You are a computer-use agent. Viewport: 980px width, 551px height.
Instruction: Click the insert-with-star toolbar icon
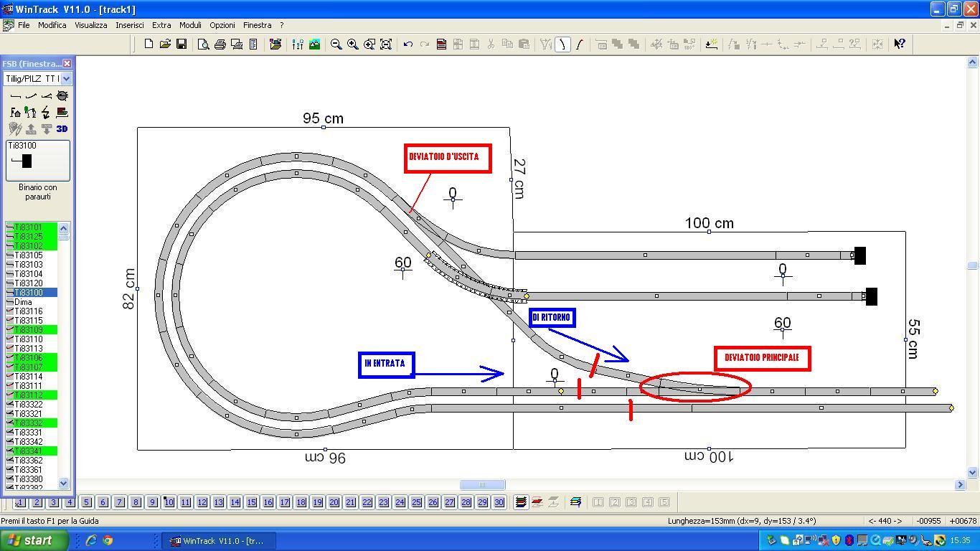pyautogui.click(x=711, y=44)
